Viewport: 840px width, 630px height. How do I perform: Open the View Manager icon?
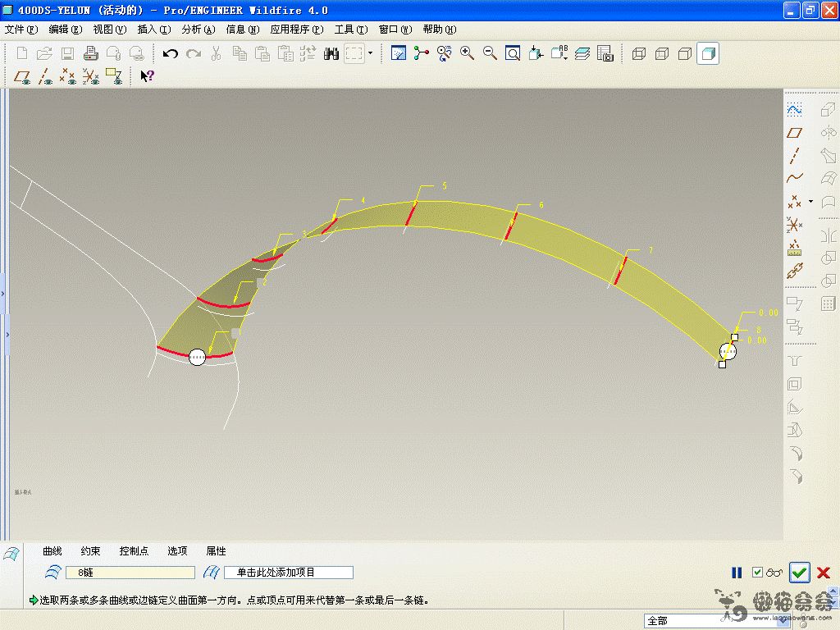pyautogui.click(x=605, y=53)
